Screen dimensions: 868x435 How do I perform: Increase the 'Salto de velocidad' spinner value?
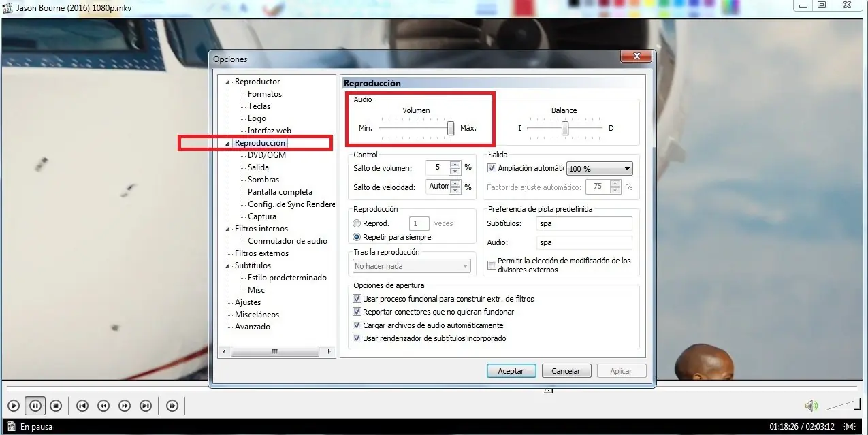[454, 183]
